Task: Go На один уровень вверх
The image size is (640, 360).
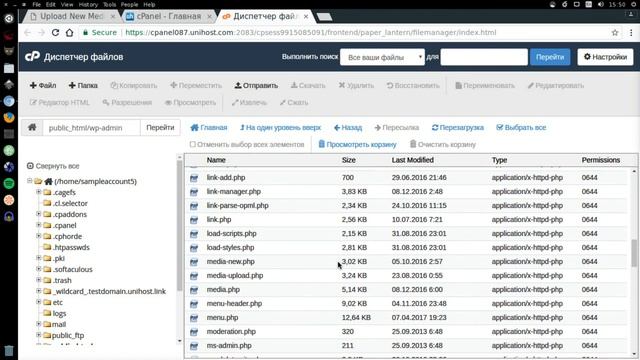Action: coord(280,127)
